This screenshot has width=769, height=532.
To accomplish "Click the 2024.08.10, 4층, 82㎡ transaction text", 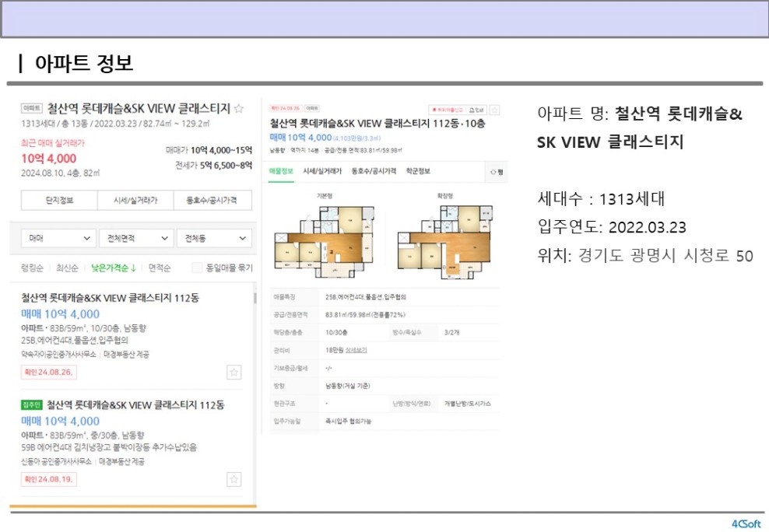I will click(61, 173).
